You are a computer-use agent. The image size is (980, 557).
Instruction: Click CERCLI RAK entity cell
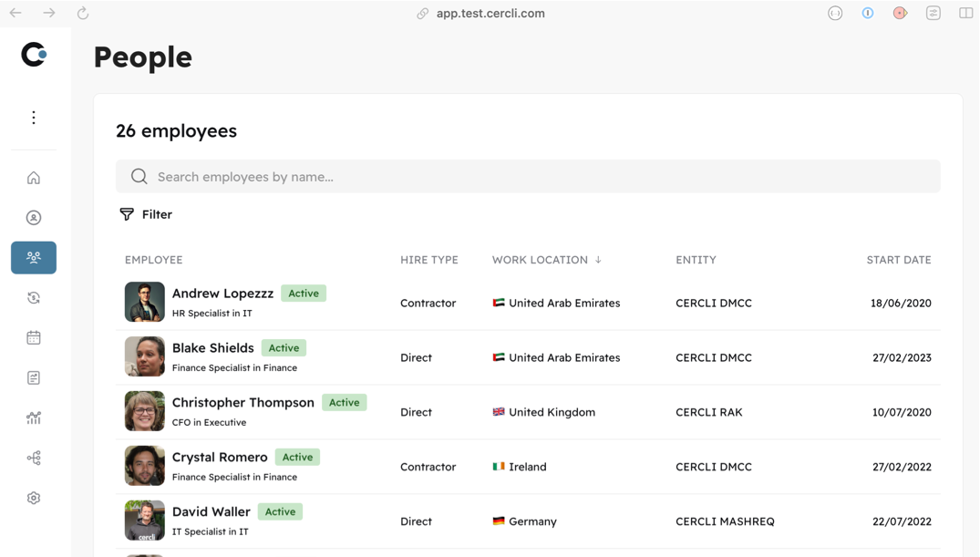[708, 412]
